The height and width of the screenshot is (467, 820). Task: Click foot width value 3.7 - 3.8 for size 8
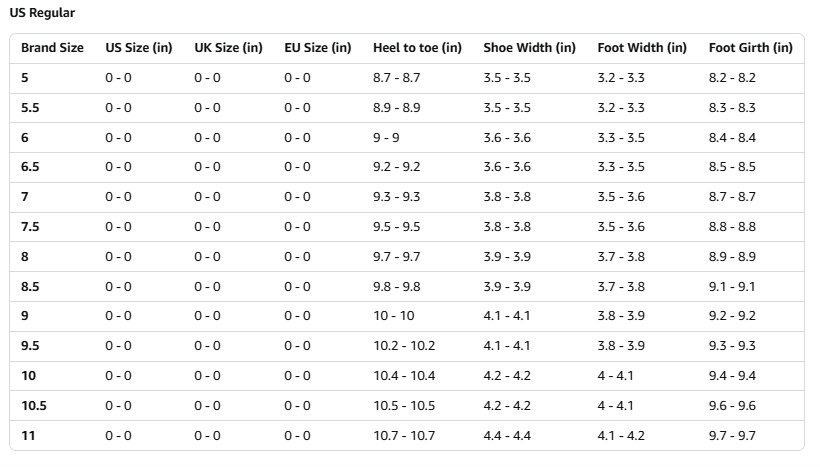pos(621,257)
